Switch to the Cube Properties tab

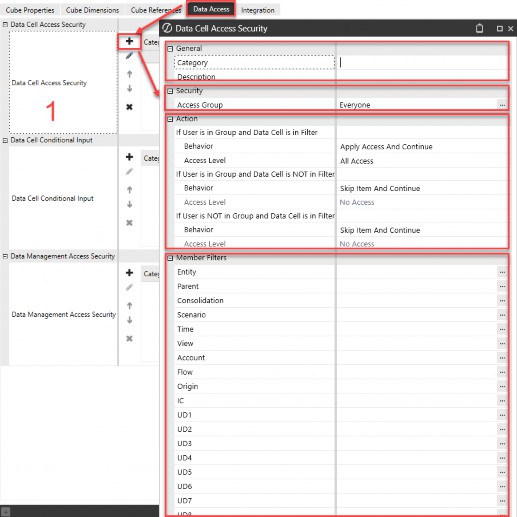pos(30,10)
